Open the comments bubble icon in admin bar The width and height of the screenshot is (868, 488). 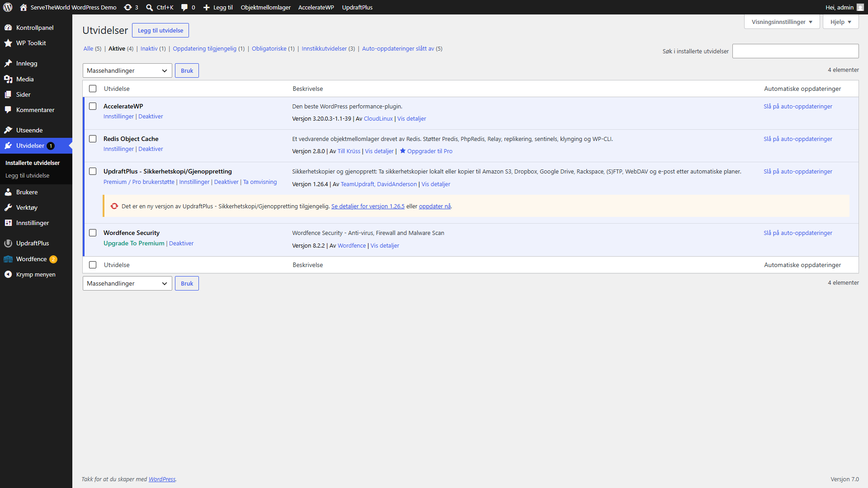184,7
